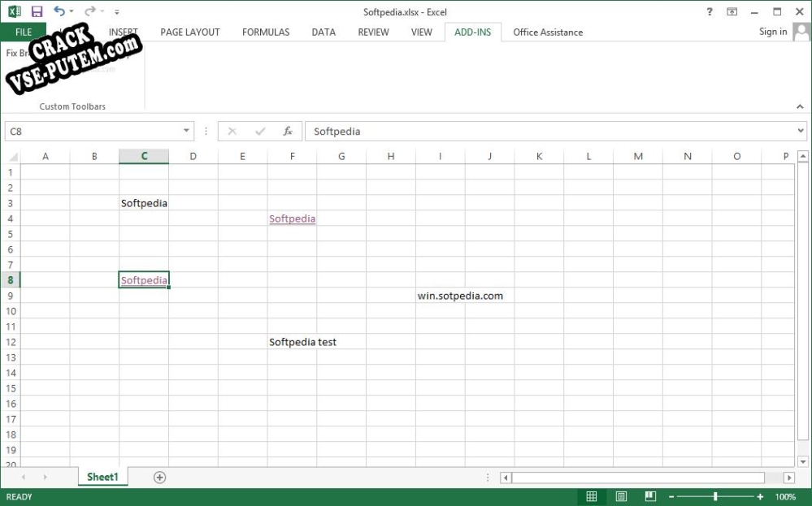
Task: Open the Name Box dropdown
Action: (x=187, y=131)
